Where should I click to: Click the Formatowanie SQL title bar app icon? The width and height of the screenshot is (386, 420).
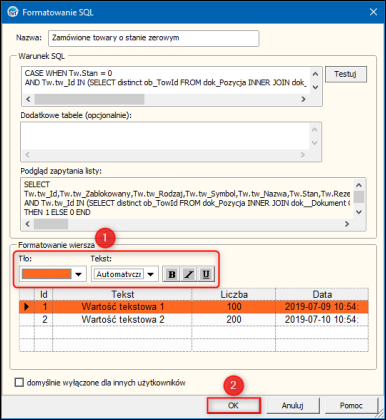tap(13, 12)
